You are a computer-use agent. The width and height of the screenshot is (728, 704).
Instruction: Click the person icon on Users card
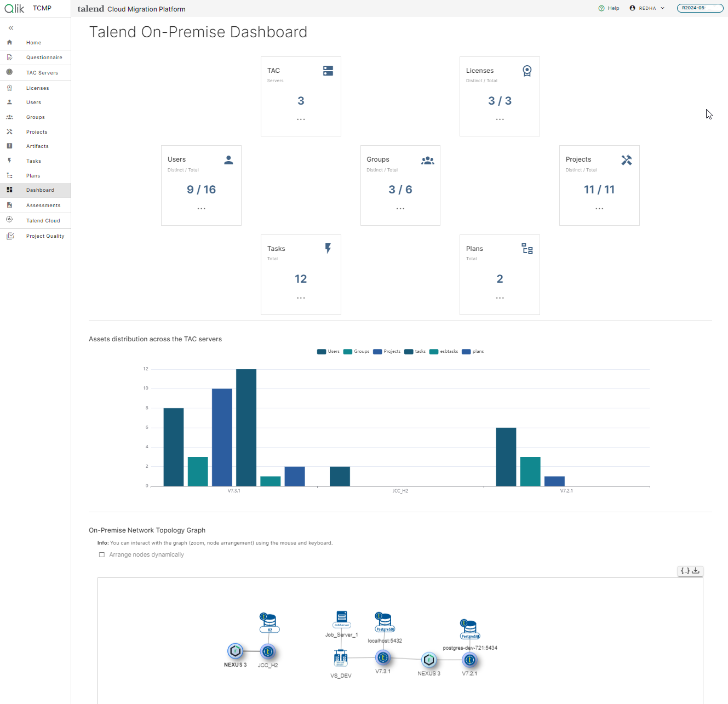[x=228, y=160]
